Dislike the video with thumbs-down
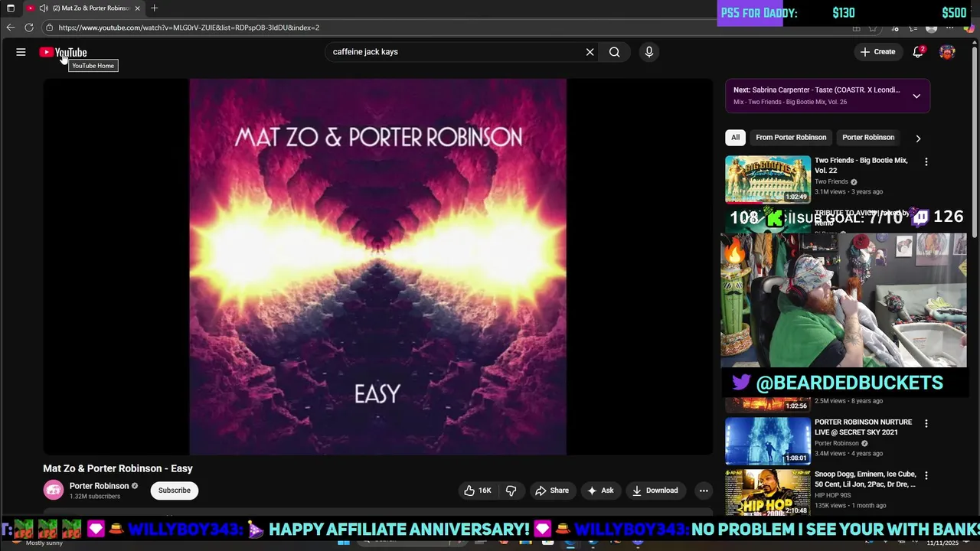 coord(511,491)
